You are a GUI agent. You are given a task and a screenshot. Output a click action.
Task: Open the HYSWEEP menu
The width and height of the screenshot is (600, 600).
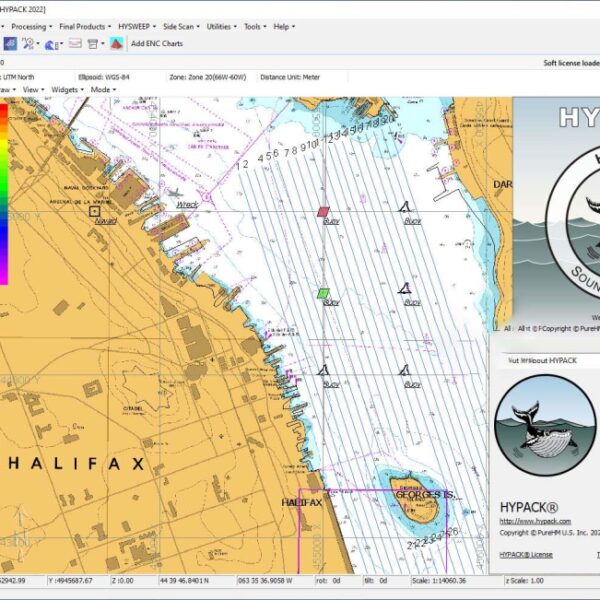click(x=135, y=26)
